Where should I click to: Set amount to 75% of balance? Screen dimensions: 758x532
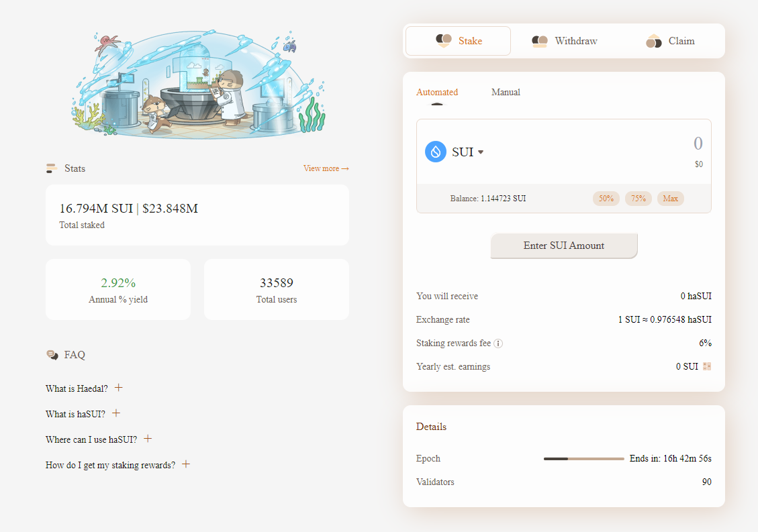638,199
